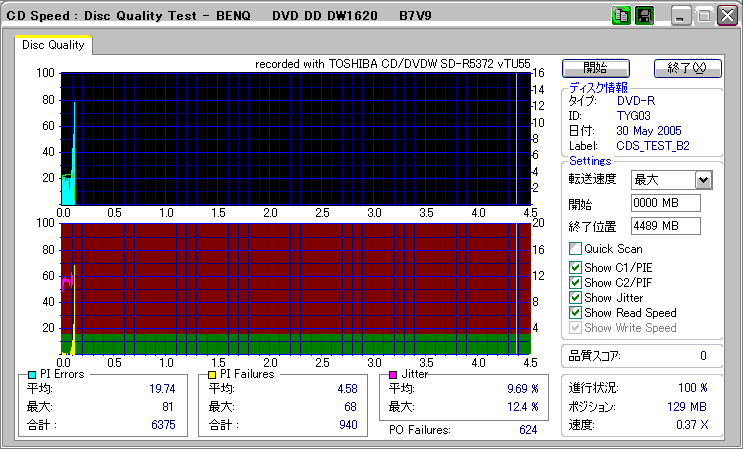Screen dimensions: 743x449
Task: Click the PI Failures total value 940
Action: point(348,425)
